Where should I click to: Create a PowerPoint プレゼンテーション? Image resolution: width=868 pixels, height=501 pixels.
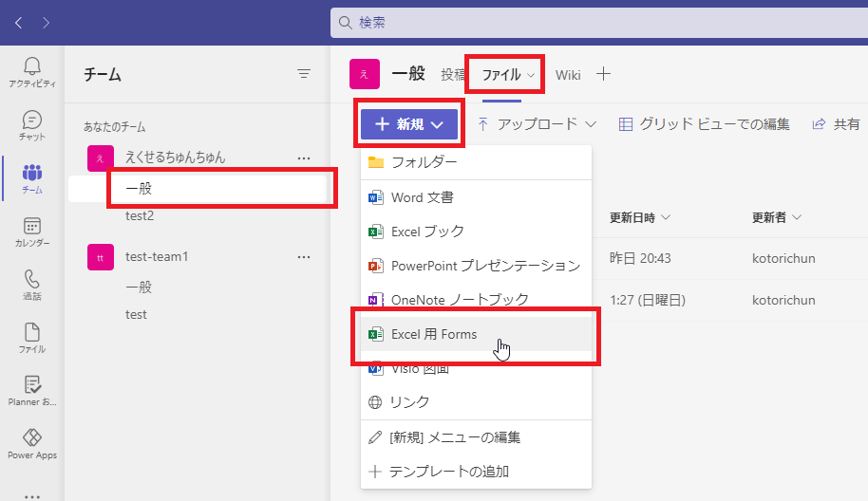(x=476, y=266)
